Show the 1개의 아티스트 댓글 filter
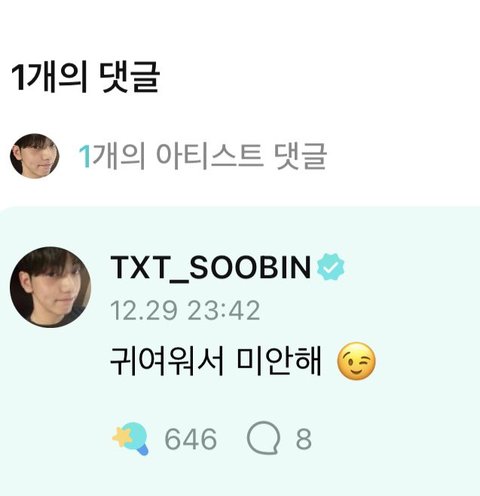 pyautogui.click(x=202, y=156)
